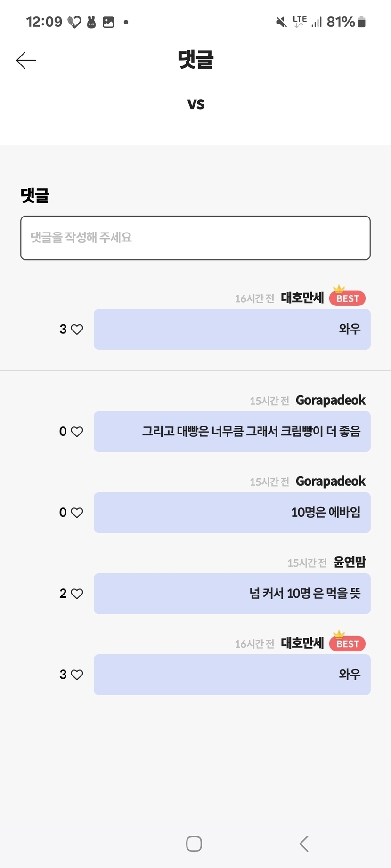Screen dimensions: 391x868
Task: Tap the muted sound icon in status bar
Action: click(x=281, y=22)
